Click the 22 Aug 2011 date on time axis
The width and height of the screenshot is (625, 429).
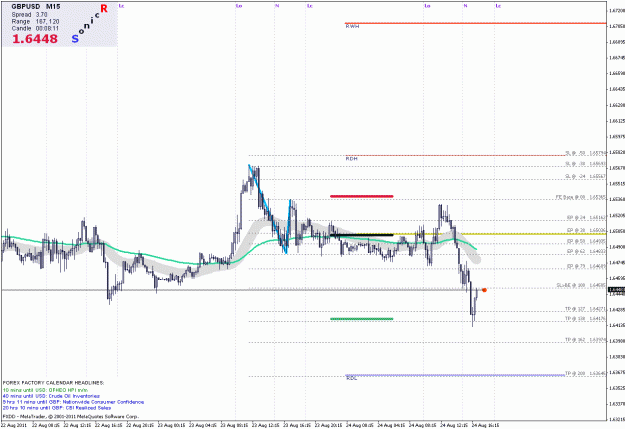click(x=14, y=425)
